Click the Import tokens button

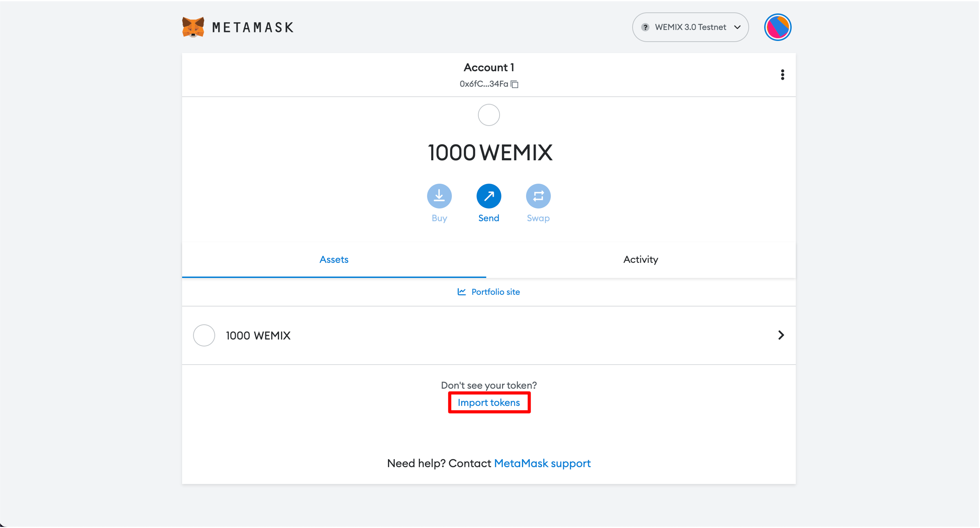click(x=489, y=403)
